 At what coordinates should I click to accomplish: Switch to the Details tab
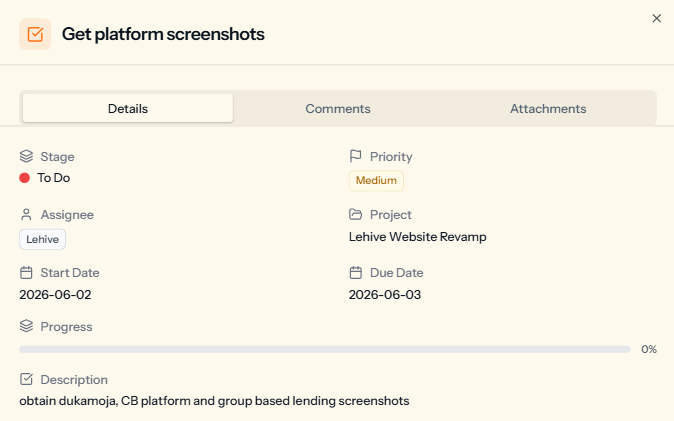click(x=128, y=108)
